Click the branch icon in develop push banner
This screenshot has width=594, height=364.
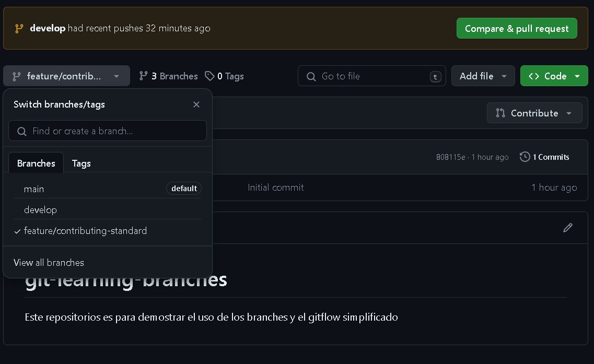pyautogui.click(x=19, y=28)
